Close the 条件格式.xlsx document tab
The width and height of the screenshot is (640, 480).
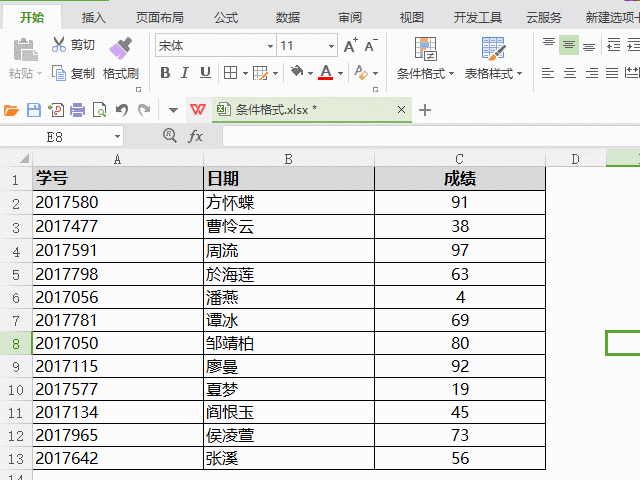pos(401,109)
